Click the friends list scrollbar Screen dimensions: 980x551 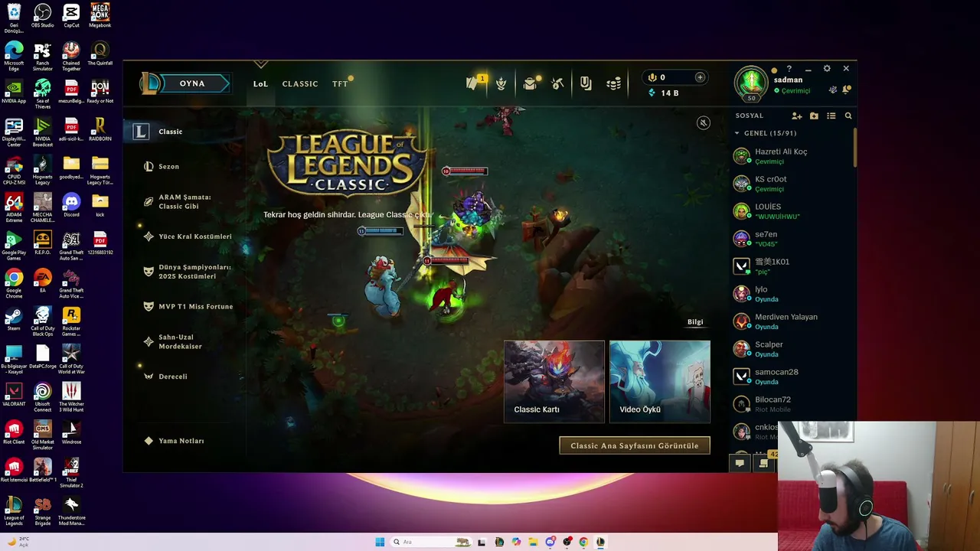[x=855, y=148]
